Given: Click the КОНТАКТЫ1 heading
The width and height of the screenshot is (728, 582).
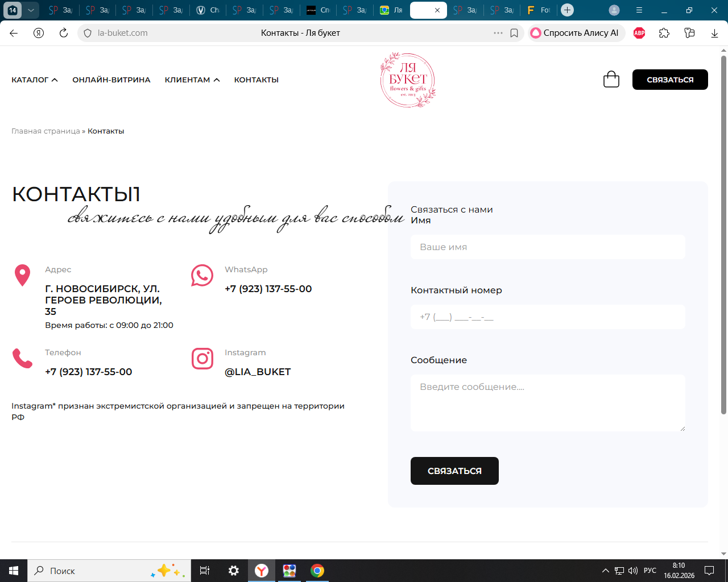Looking at the screenshot, I should pos(76,194).
